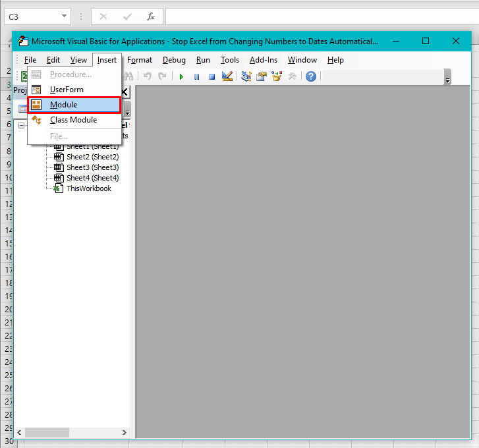The height and width of the screenshot is (448, 479).
Task: Minimize the Visual Basic window
Action: 396,41
